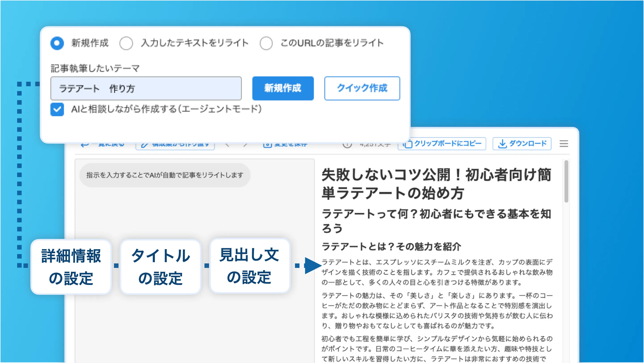Click the next version chevron arrow
644x363 pixels.
[245, 145]
